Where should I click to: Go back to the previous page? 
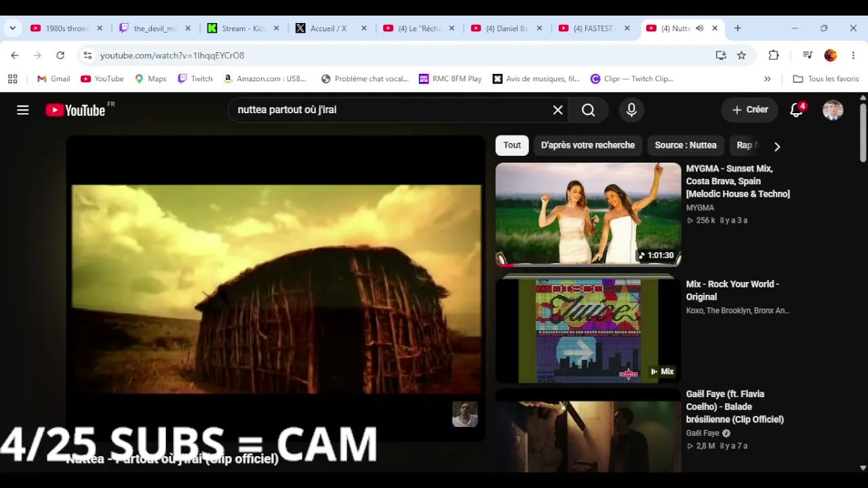click(15, 56)
